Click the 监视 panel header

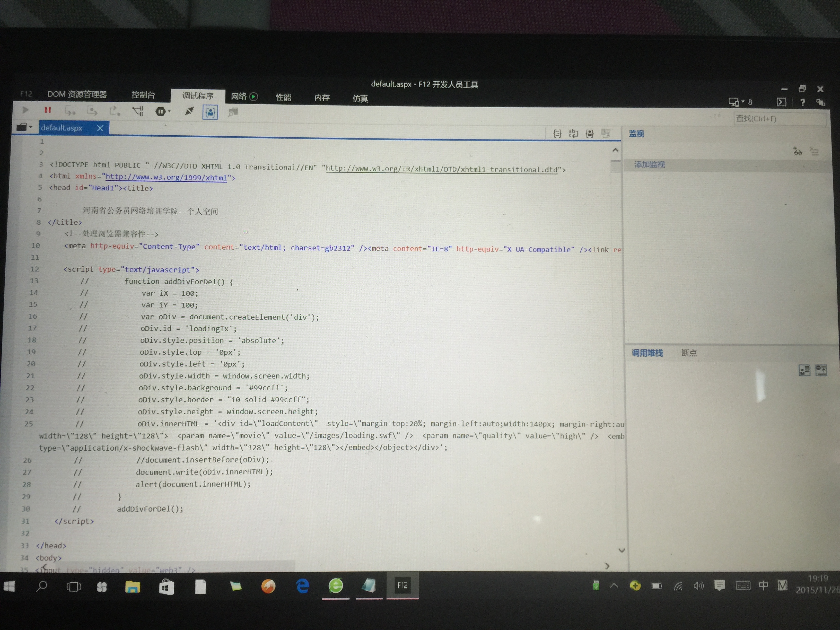point(636,134)
